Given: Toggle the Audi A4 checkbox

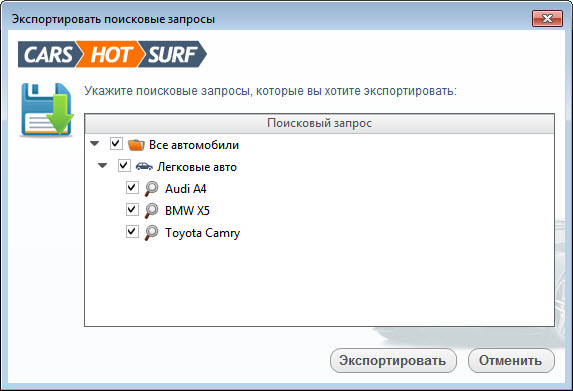Looking at the screenshot, I should (x=132, y=187).
